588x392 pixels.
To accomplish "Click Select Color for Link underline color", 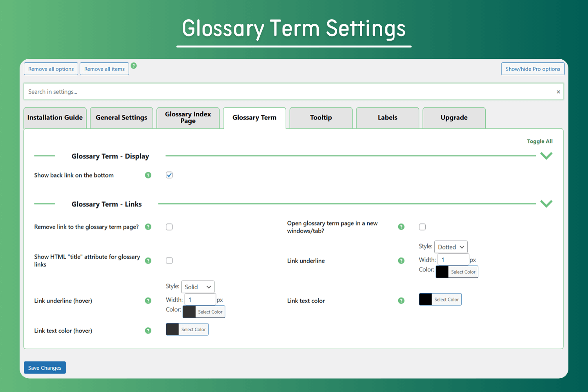I will click(463, 272).
